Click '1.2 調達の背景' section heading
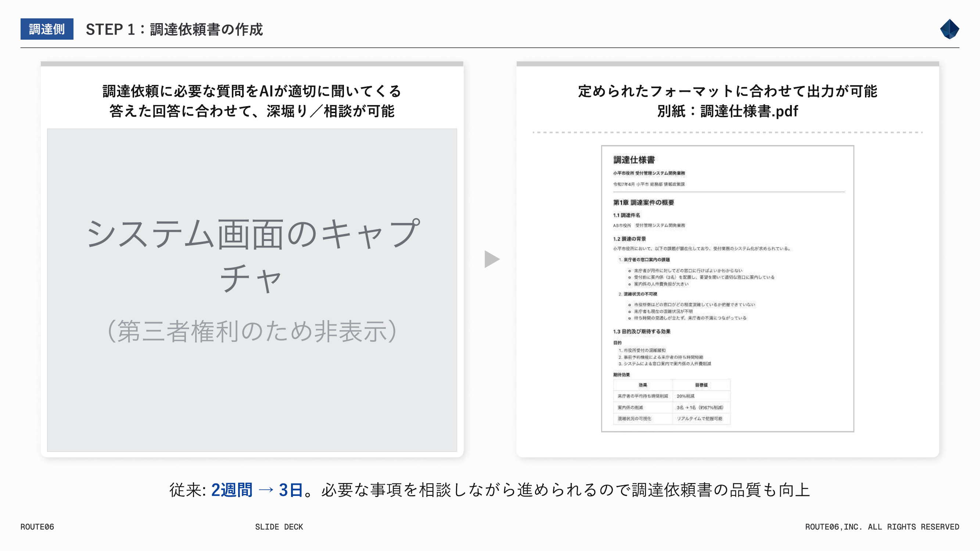980x551 pixels. (629, 239)
